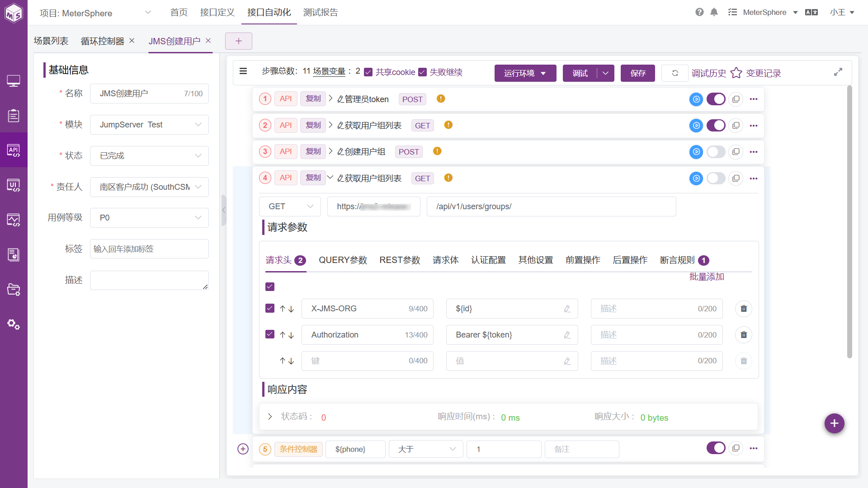Click the refresh icon beside 保存

click(x=675, y=73)
